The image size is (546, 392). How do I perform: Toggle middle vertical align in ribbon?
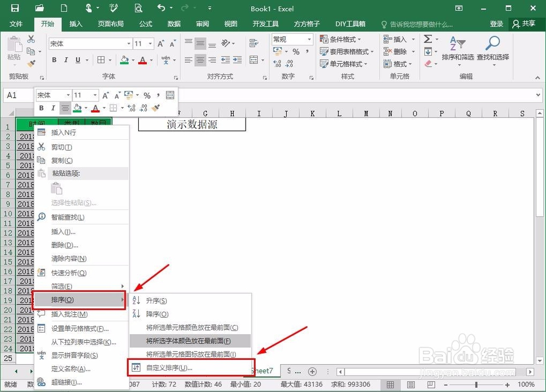(200, 44)
